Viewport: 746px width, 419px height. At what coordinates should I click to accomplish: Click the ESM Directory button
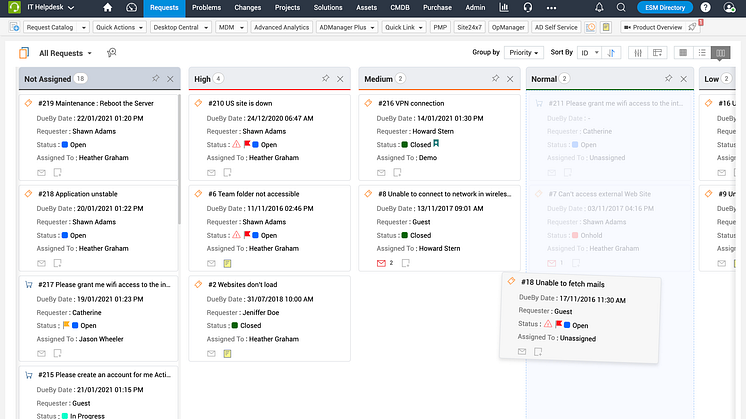click(x=666, y=8)
